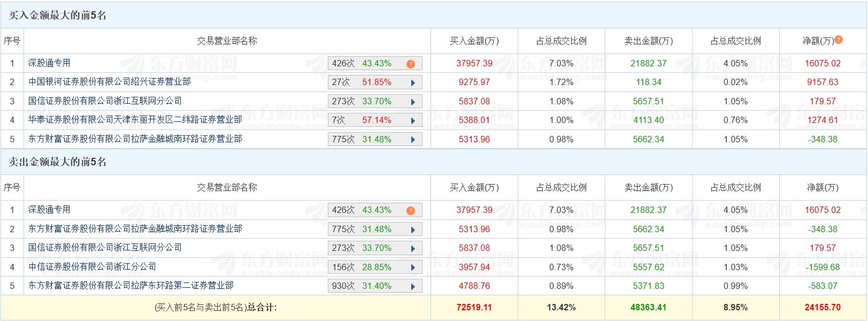Click buy amount value 3957.94
Image resolution: width=868 pixels, height=321 pixels.
pyautogui.click(x=474, y=267)
